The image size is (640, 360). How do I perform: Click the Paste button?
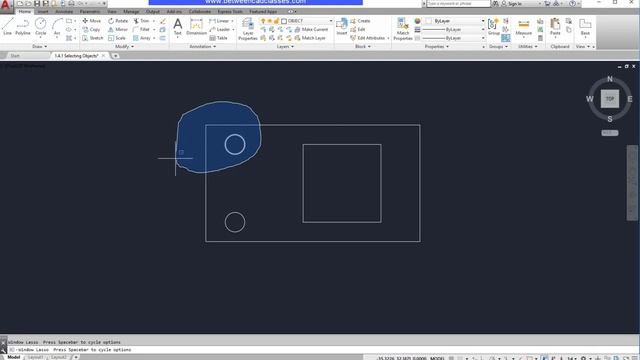pyautogui.click(x=555, y=27)
